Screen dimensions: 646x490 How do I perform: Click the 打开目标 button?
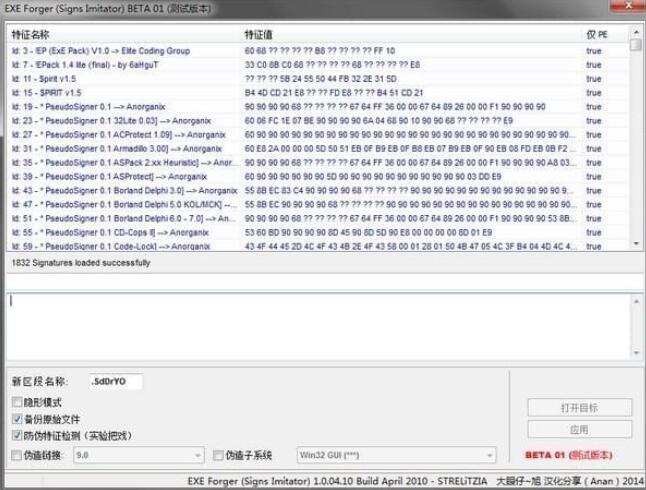pyautogui.click(x=579, y=408)
